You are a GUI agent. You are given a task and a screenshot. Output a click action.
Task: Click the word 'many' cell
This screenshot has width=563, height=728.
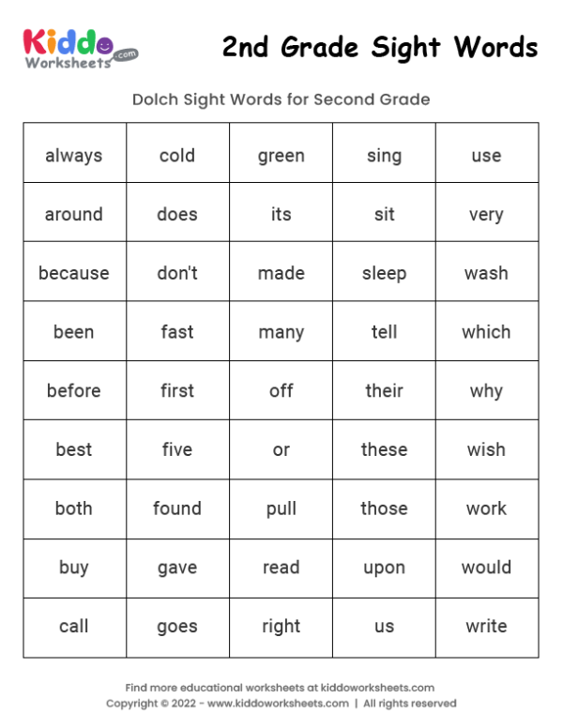(x=281, y=332)
